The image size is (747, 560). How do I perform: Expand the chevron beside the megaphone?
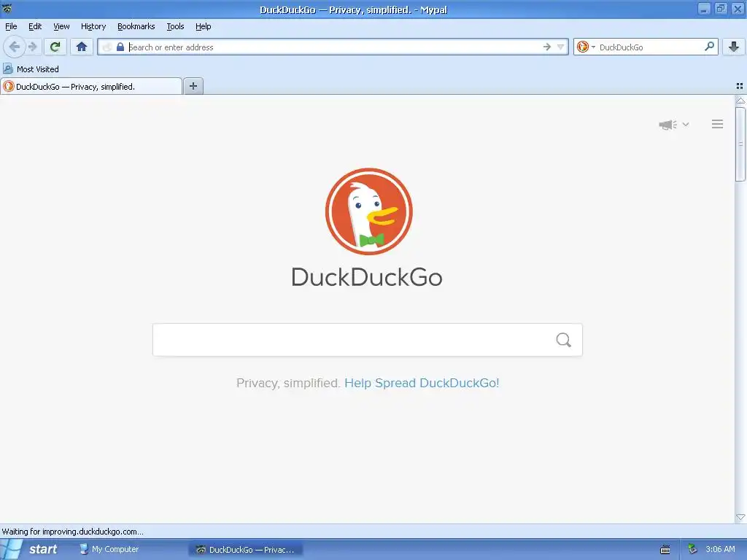(x=686, y=124)
